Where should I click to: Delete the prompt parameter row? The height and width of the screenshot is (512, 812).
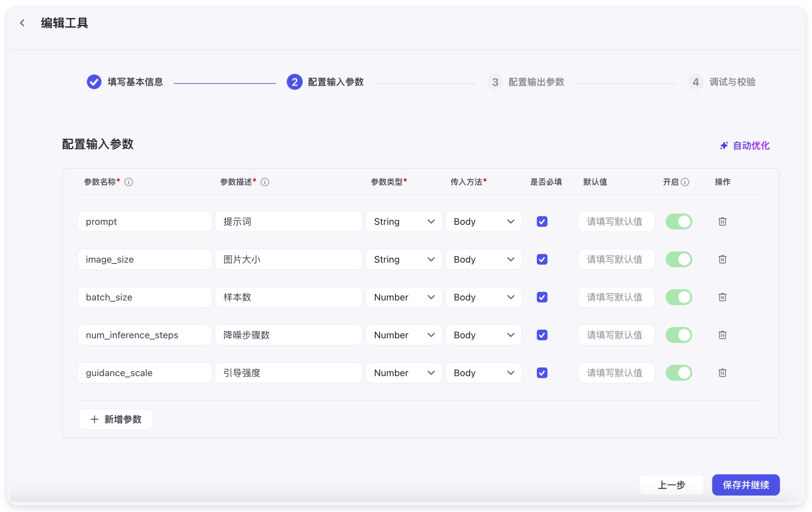pyautogui.click(x=722, y=221)
